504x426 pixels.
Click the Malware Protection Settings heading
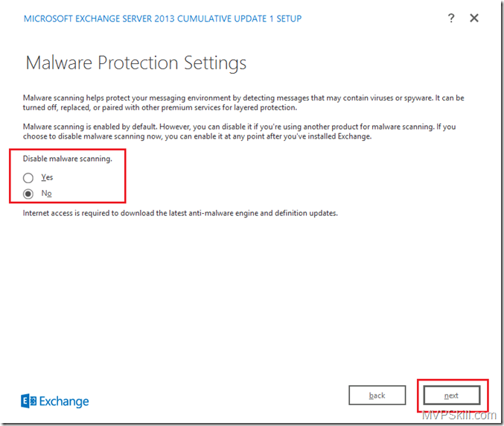(135, 63)
